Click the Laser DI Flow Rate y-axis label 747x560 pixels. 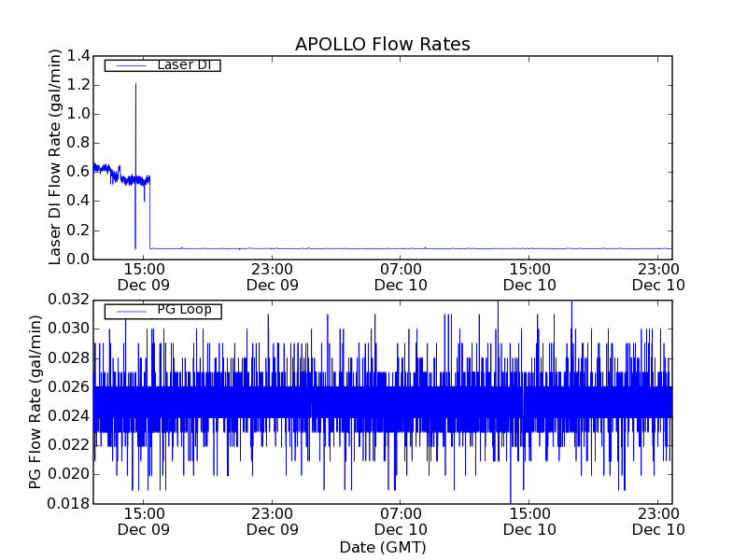55,158
